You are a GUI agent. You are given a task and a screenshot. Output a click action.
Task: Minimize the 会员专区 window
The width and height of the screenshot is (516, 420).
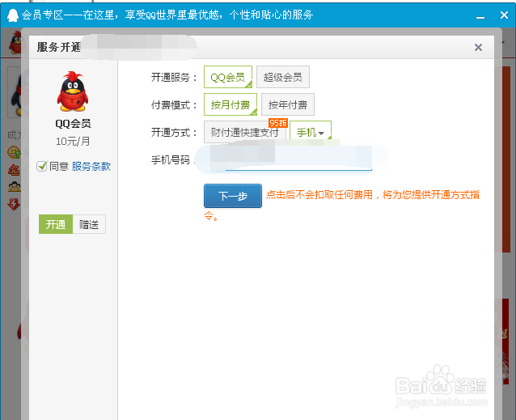480,15
